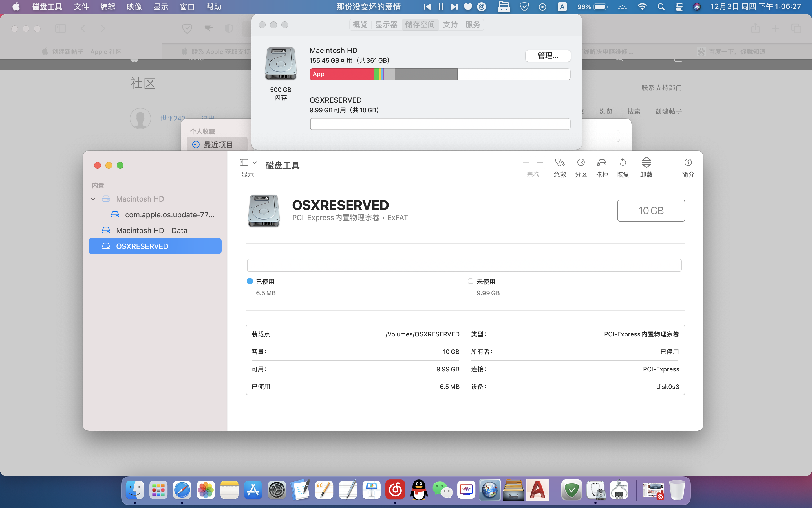
Task: Open the Wi-Fi status menu
Action: [x=642, y=7]
